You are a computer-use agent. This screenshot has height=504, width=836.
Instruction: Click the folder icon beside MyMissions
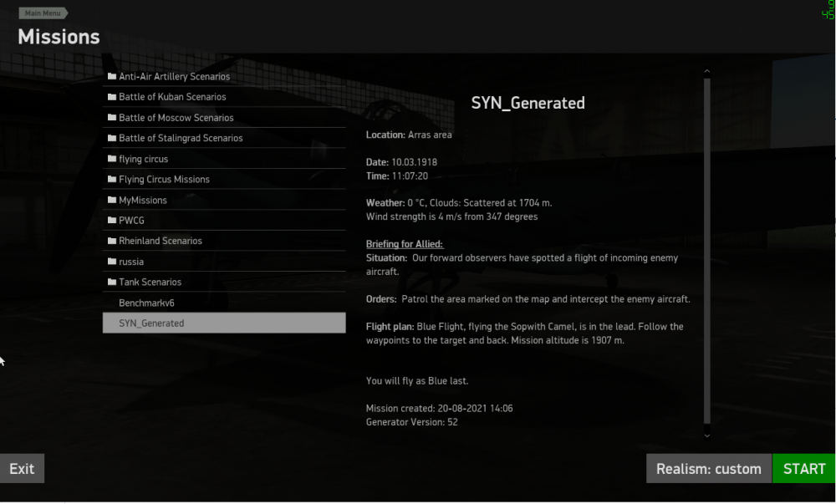tap(112, 200)
